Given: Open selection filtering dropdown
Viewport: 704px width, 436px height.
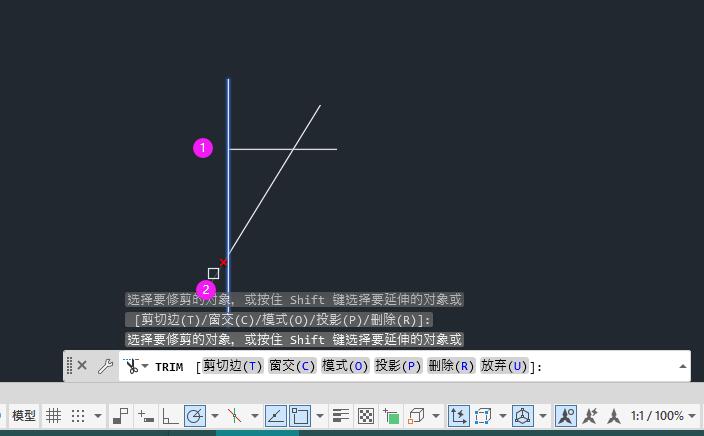Looking at the screenshot, I should coord(503,416).
